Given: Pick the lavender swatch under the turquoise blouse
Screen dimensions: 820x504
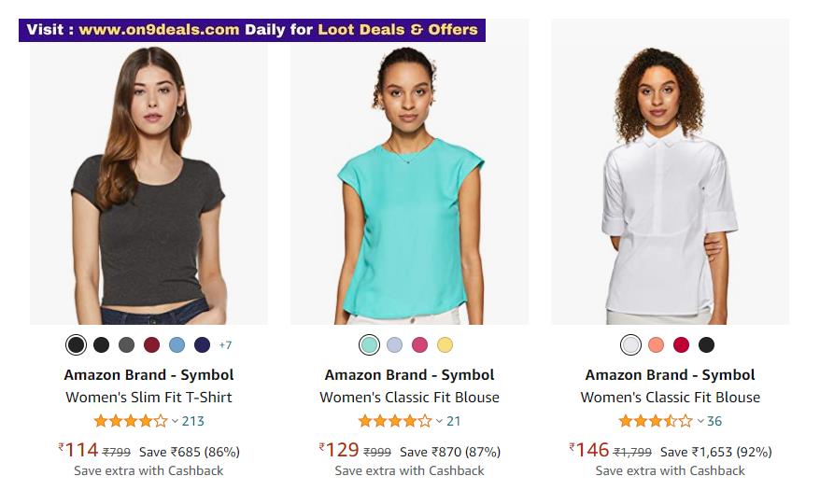Looking at the screenshot, I should point(395,345).
